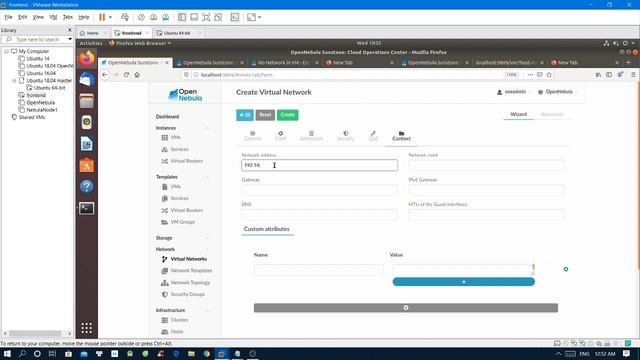Open the Conf wizard step
This screenshot has height=360, width=640.
click(x=280, y=136)
